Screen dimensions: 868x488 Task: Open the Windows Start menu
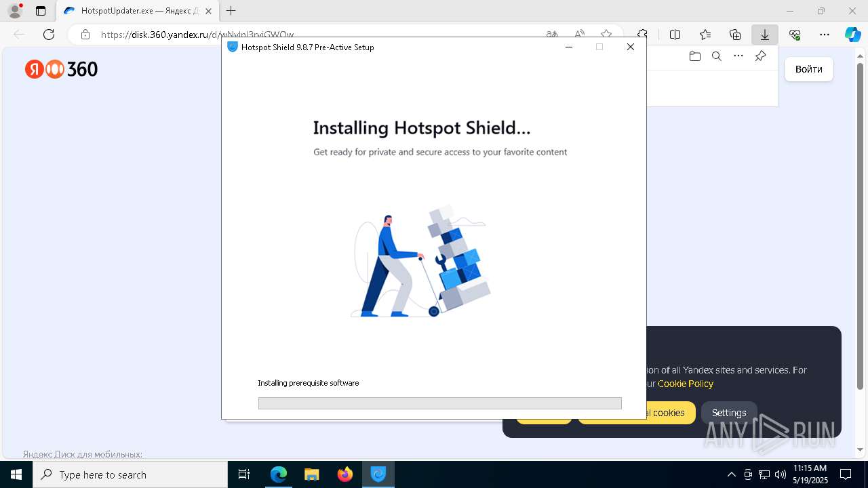[16, 474]
